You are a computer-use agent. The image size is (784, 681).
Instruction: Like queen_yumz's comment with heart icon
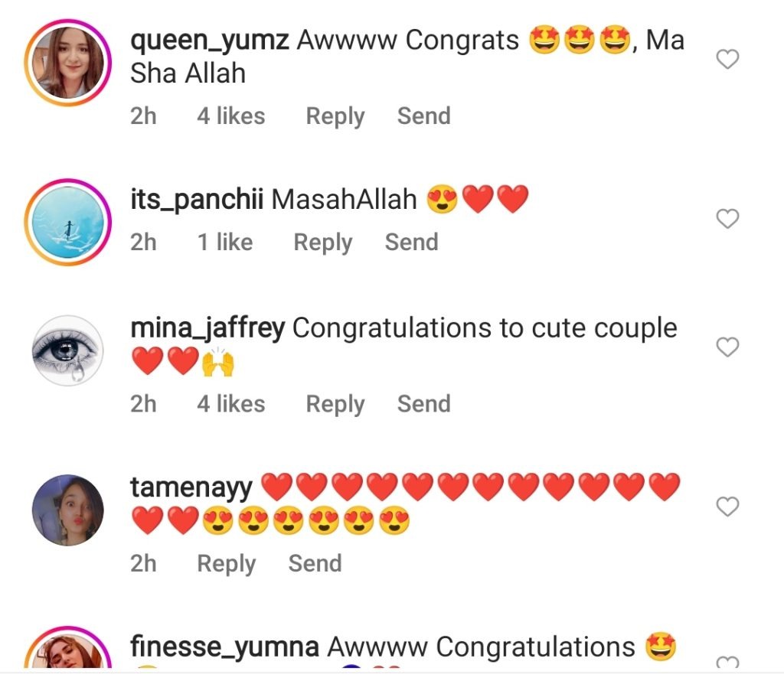[727, 59]
